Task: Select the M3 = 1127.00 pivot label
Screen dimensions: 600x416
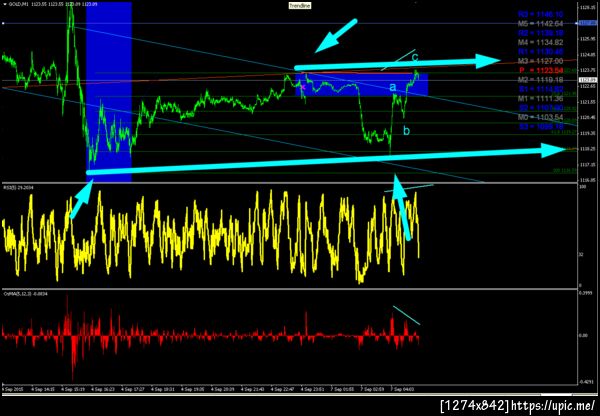Action: [x=540, y=61]
